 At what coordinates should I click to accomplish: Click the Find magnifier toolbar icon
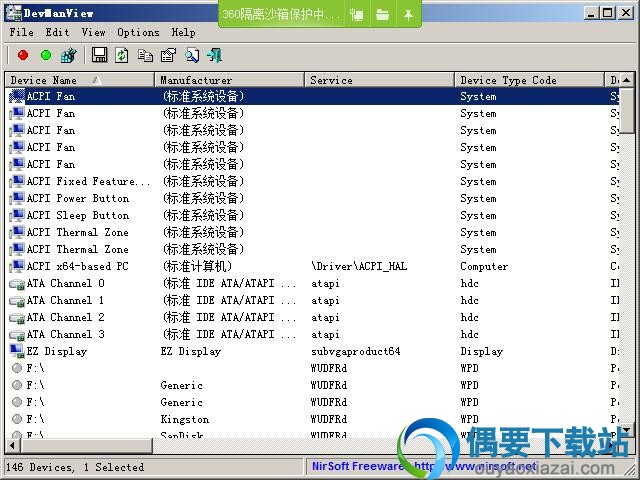192,55
